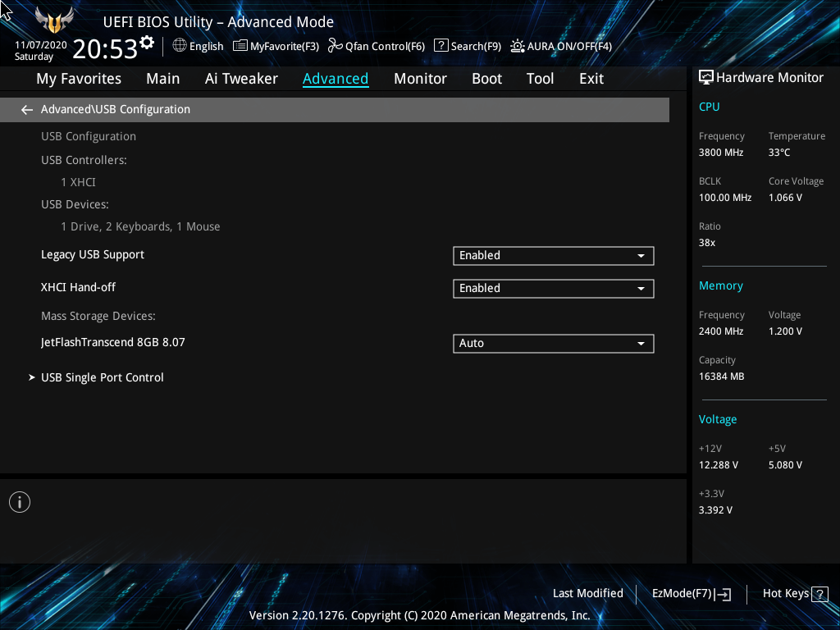Select the Legacy USB Support label
Viewport: 840px width, 630px height.
[93, 255]
